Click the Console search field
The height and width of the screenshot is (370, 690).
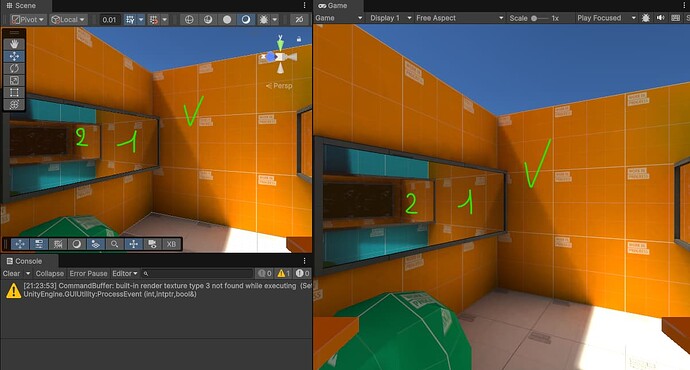[x=197, y=273]
